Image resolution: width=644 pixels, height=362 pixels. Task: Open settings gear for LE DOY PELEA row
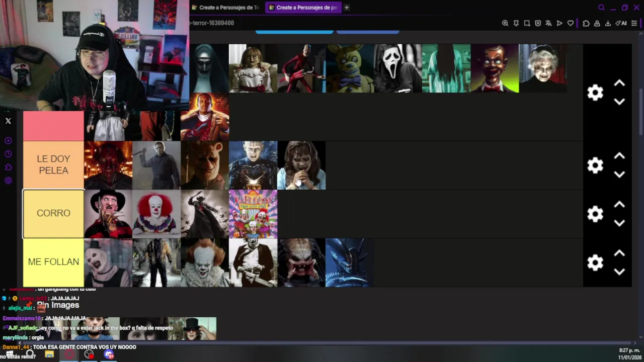595,165
